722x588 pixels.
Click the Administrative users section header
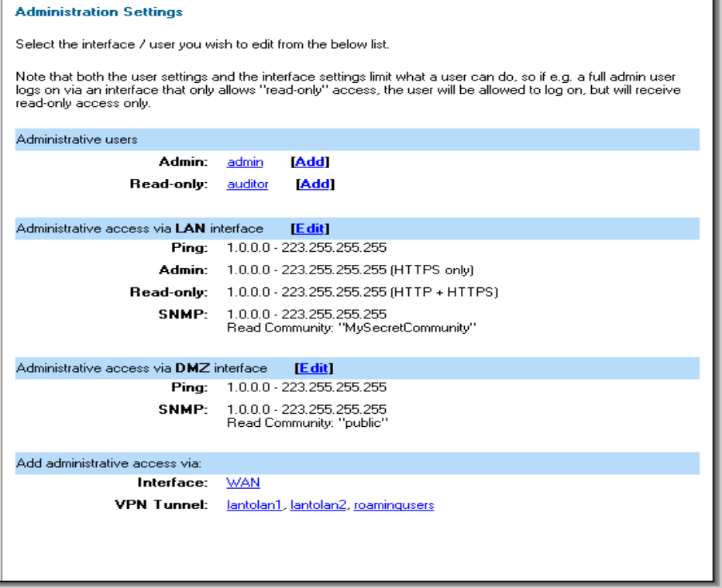(357, 139)
